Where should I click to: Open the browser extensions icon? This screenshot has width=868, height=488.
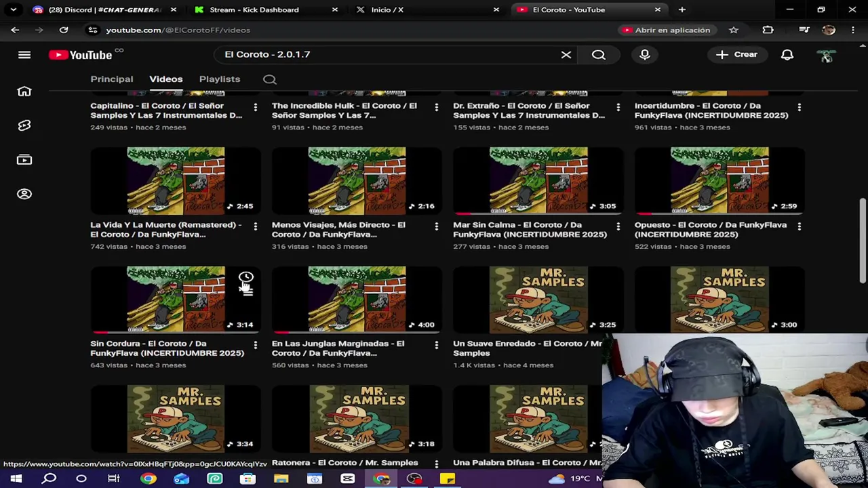(768, 30)
